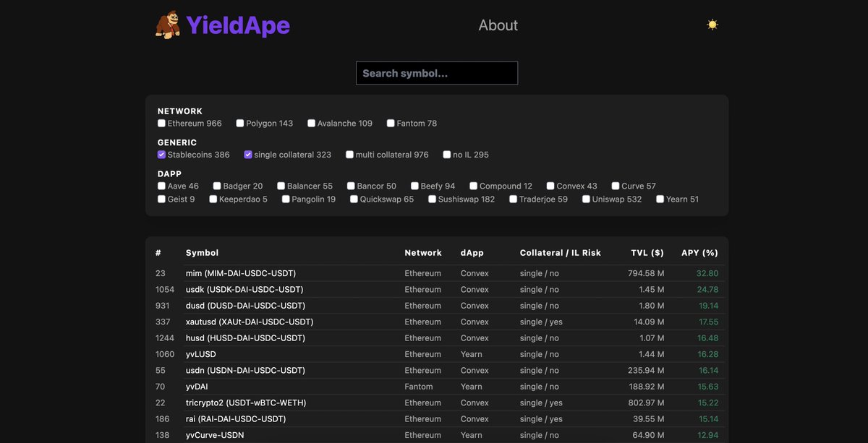Screen dimensions: 868x443
Task: Check the Uniswap 532 filter
Action: tap(587, 199)
